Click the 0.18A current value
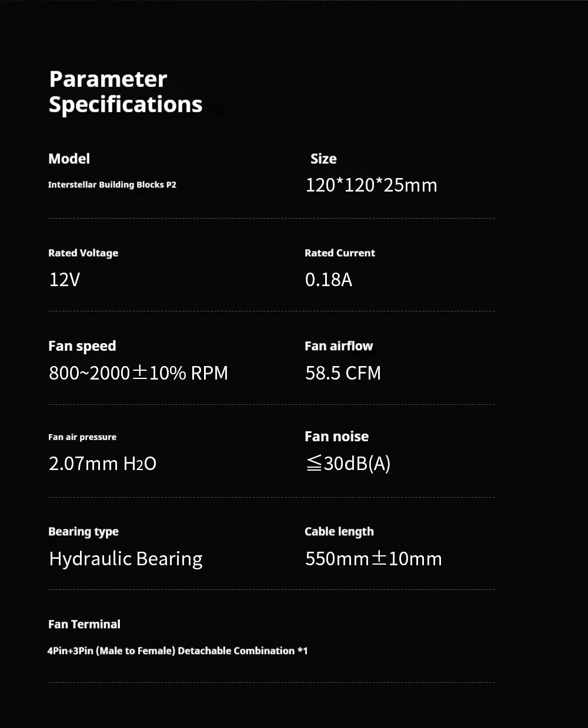Image resolution: width=588 pixels, height=728 pixels. [329, 280]
